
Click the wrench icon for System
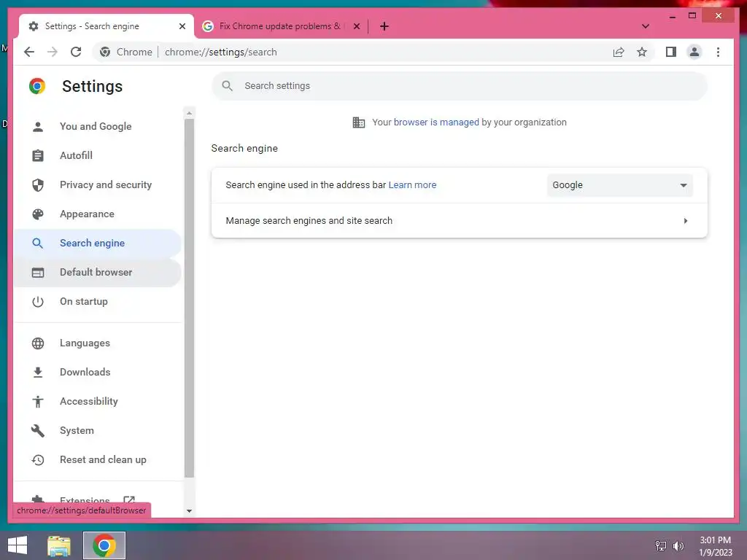click(x=38, y=431)
